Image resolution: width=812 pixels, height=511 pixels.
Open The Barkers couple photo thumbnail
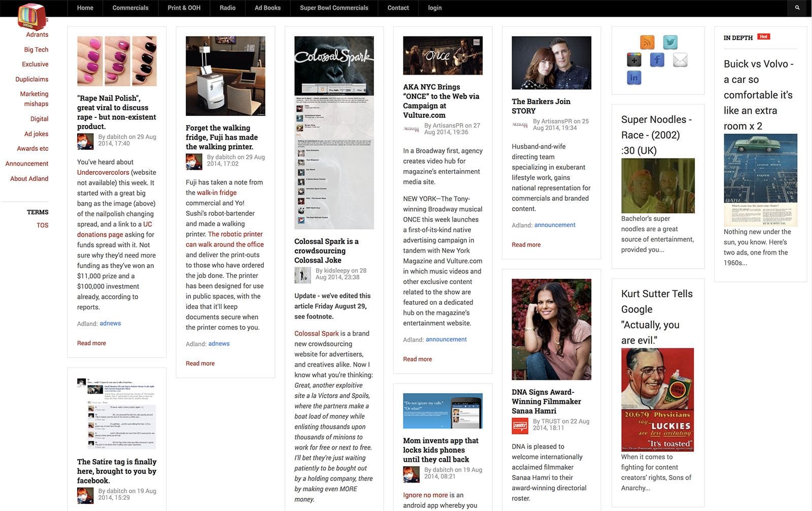551,63
